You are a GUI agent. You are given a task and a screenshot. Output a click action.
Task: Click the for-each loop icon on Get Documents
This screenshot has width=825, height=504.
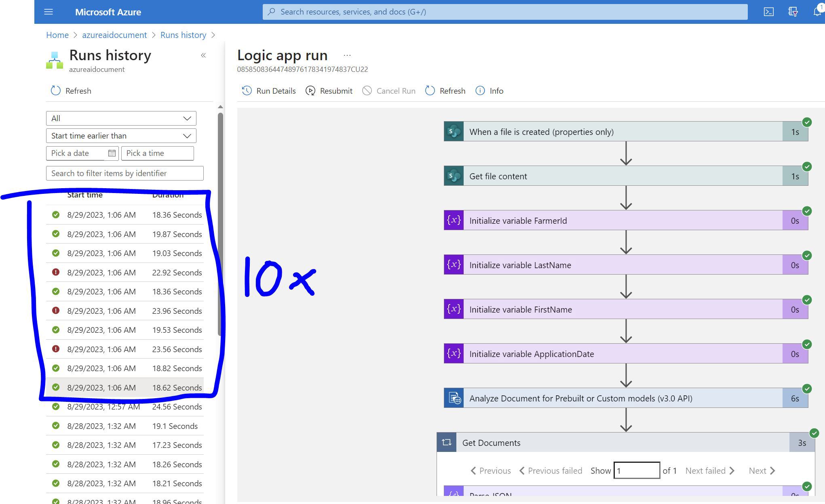point(447,442)
